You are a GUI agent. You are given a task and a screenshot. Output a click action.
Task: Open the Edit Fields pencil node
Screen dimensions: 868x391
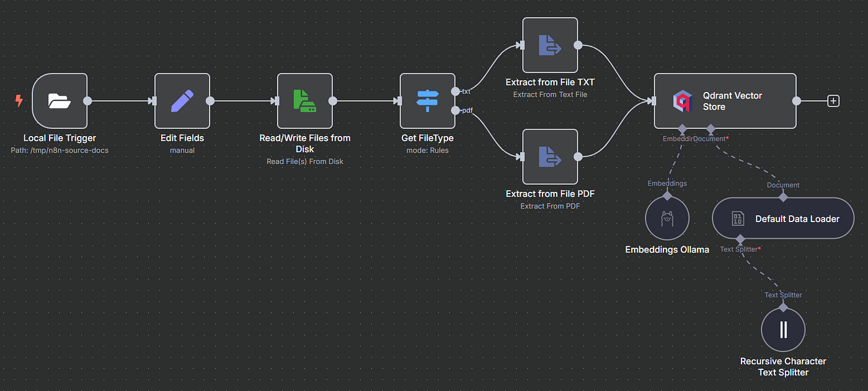tap(182, 101)
